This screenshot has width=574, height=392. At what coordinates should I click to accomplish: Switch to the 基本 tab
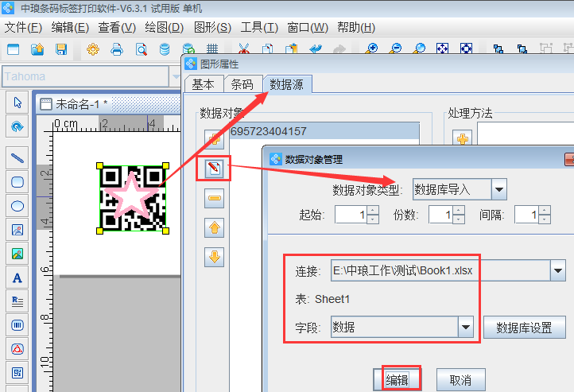pos(204,84)
